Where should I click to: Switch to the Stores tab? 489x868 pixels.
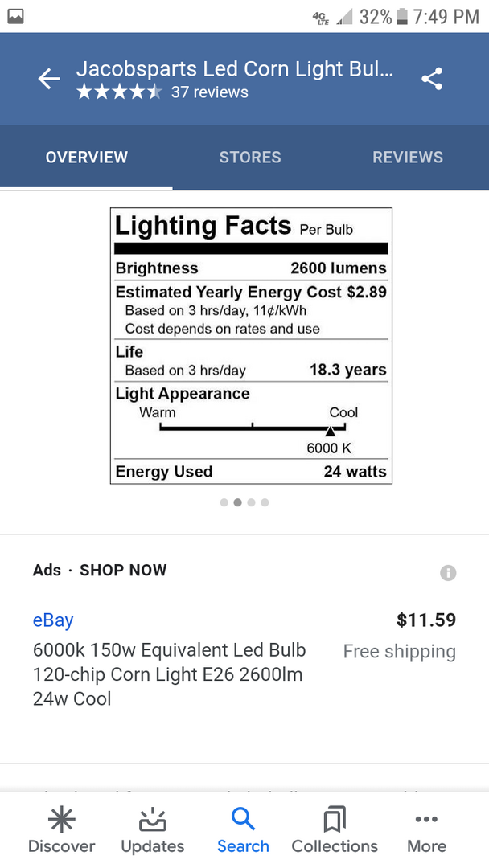click(250, 158)
